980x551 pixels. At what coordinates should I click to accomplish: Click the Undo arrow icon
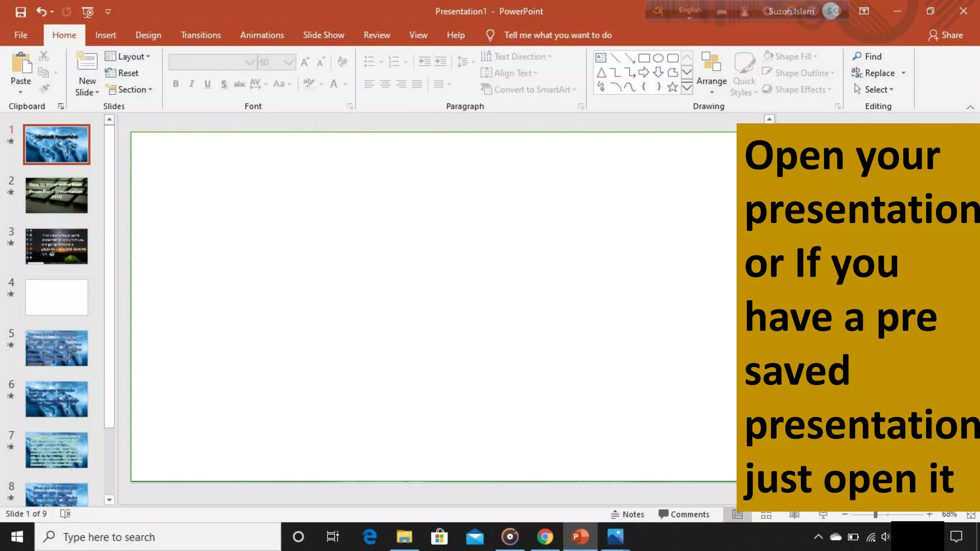click(42, 11)
